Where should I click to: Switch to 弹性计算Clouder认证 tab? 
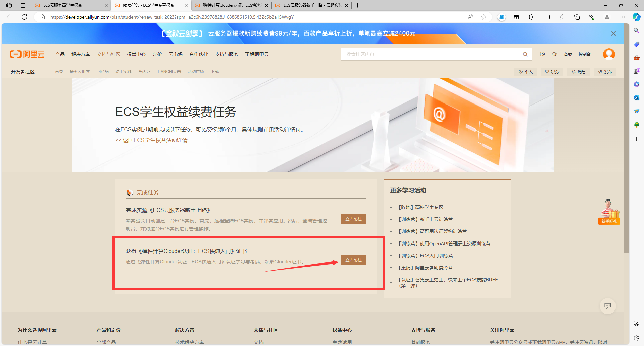pos(231,5)
